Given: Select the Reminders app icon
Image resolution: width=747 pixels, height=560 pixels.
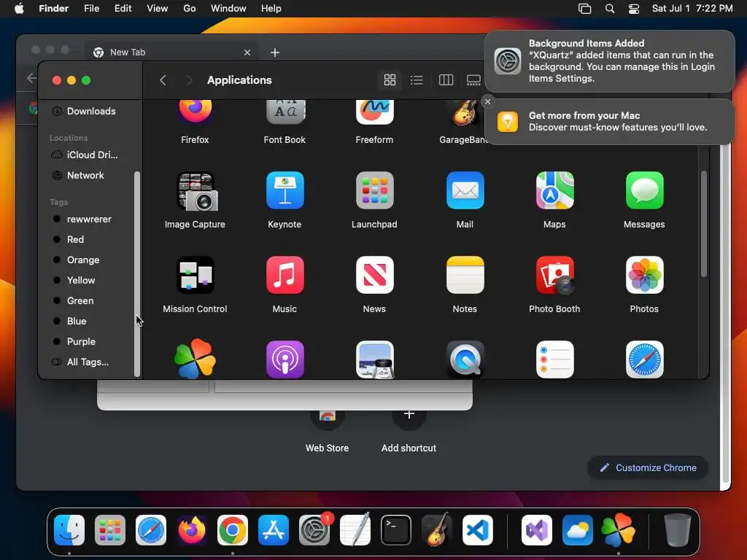Looking at the screenshot, I should click(x=554, y=359).
